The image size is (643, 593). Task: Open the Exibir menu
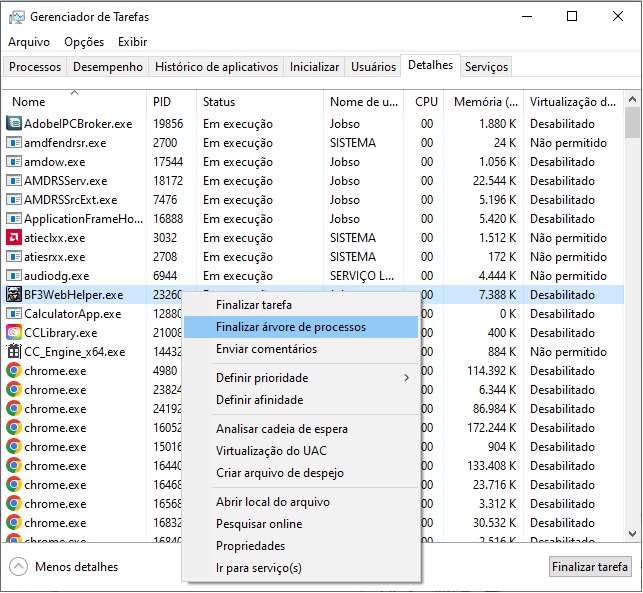click(132, 42)
